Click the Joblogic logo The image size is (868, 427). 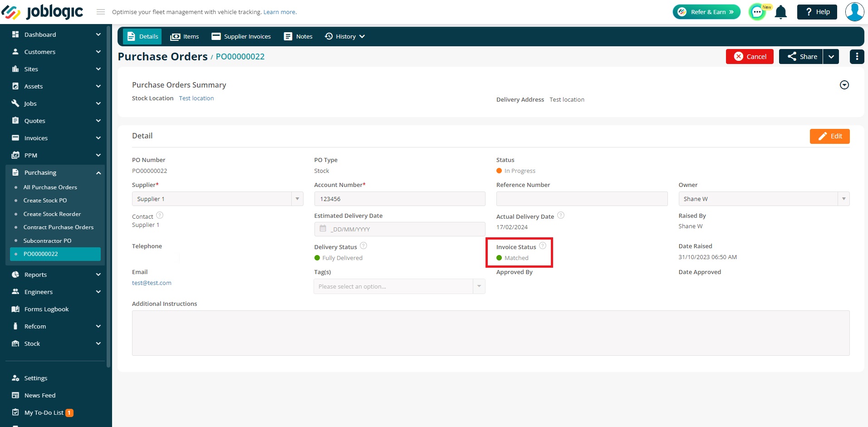[x=42, y=12]
